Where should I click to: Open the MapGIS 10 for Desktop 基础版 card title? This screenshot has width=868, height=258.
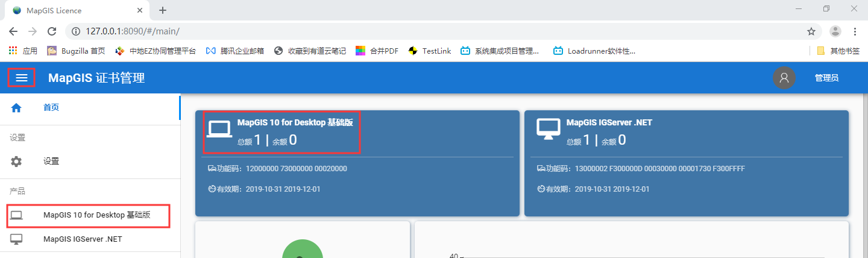pyautogui.click(x=295, y=122)
